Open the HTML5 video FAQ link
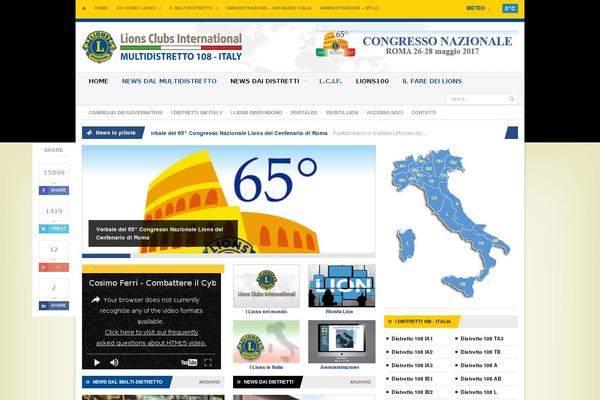This screenshot has height=400, width=600. (x=151, y=338)
